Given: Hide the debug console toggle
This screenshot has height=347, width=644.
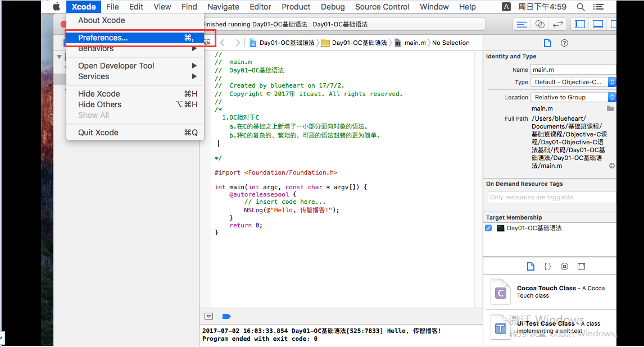Looking at the screenshot, I should coord(208,316).
